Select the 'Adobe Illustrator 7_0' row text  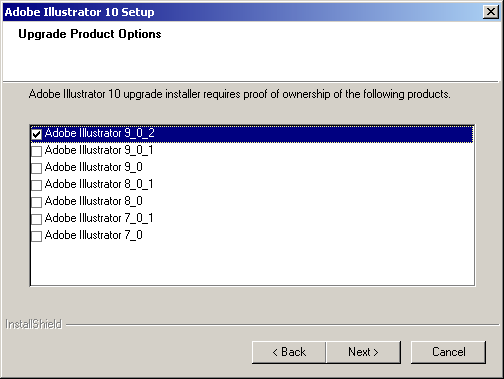click(x=94, y=235)
